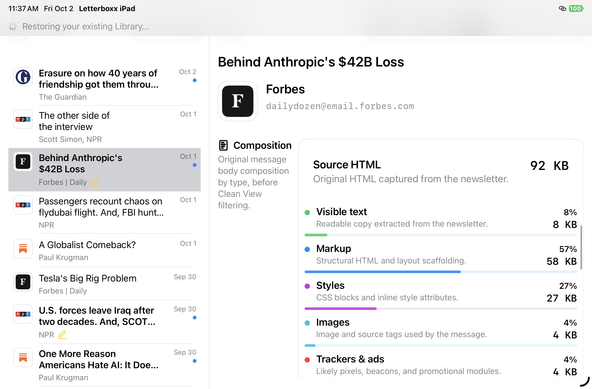
Task: Click the 'Markup' row label
Action: click(x=333, y=249)
